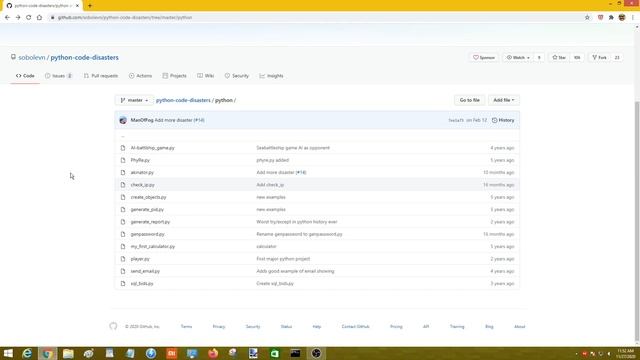Viewport: 640px width, 360px height.
Task: Open the generate_report.py file
Action: pyautogui.click(x=150, y=222)
